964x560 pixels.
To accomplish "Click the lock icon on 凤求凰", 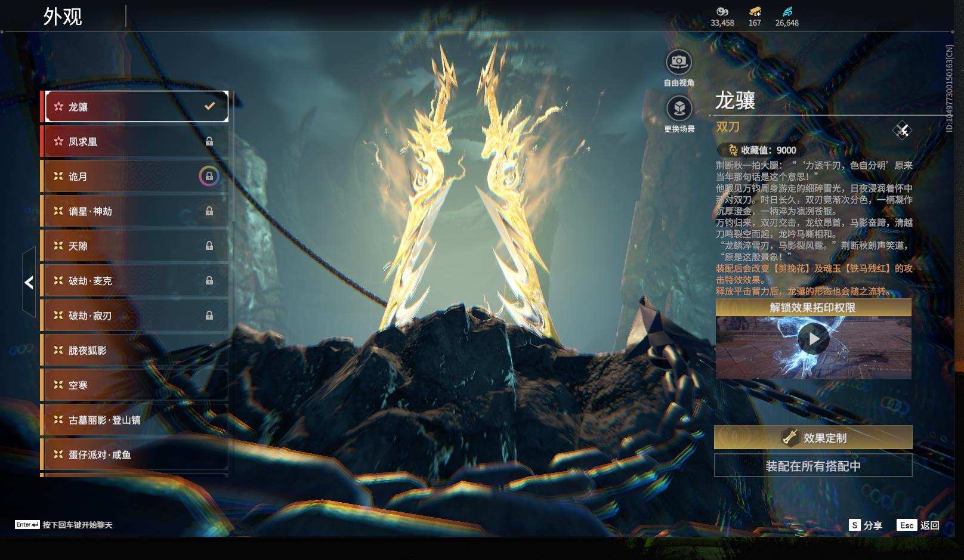I will click(x=209, y=142).
